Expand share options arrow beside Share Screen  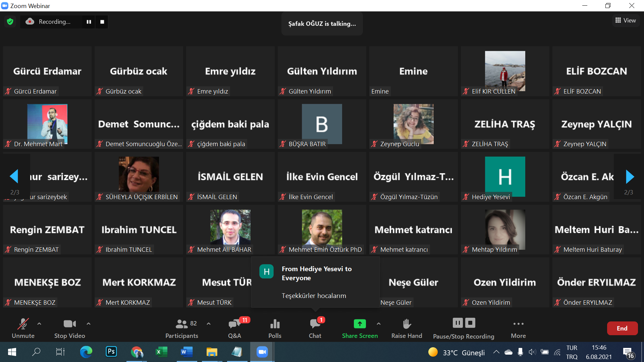click(379, 324)
